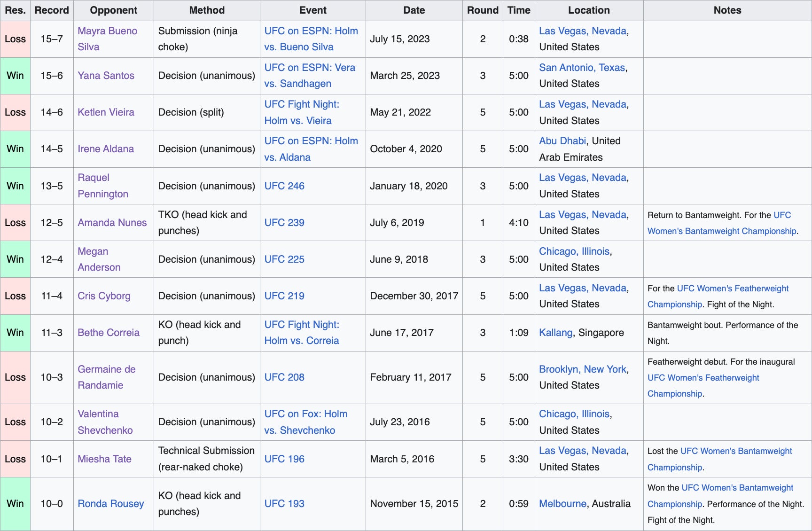
Task: Open the Mayra Bueno Silva opponent link
Action: coord(107,31)
